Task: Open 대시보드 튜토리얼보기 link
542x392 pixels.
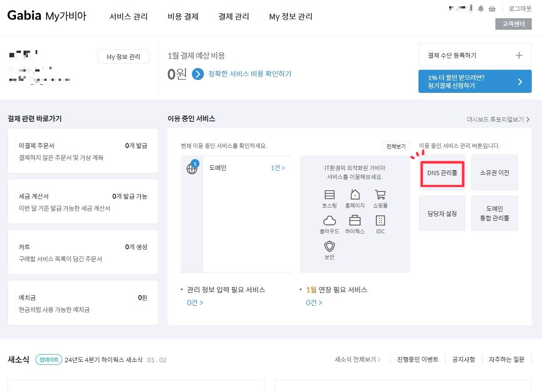Action: [x=498, y=119]
